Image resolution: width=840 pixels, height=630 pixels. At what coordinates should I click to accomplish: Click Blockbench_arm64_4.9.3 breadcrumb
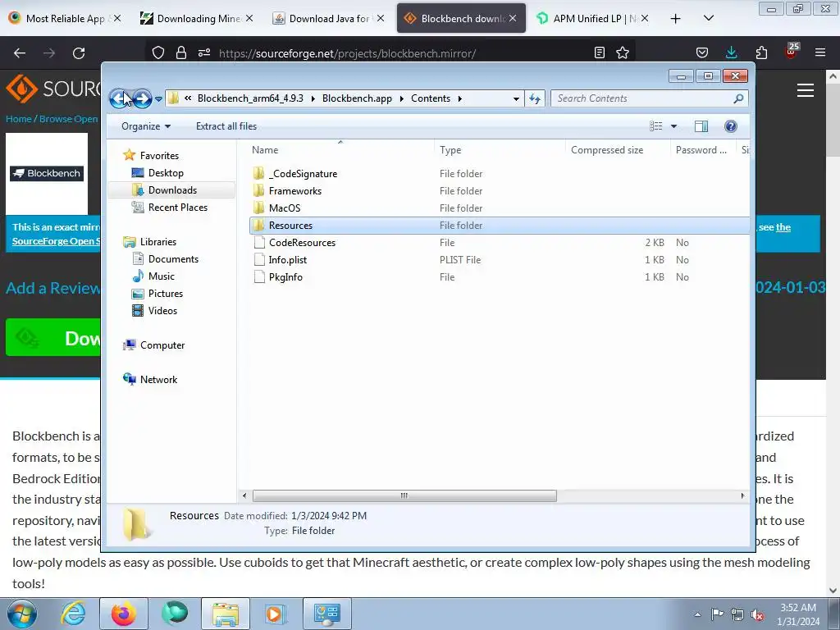250,98
